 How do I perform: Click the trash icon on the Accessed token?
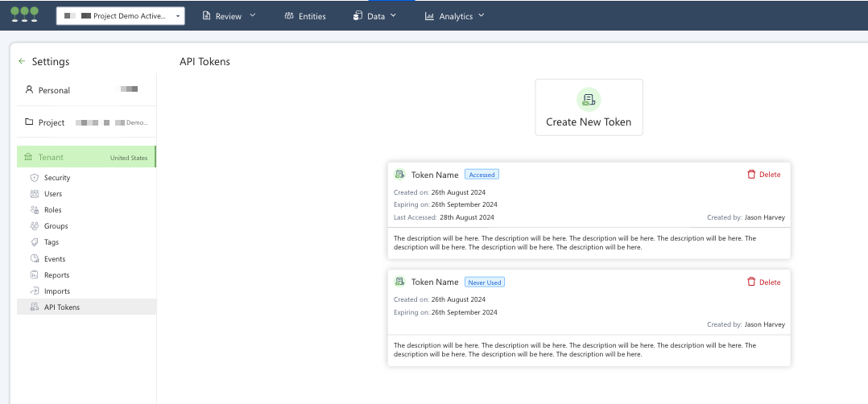point(751,174)
